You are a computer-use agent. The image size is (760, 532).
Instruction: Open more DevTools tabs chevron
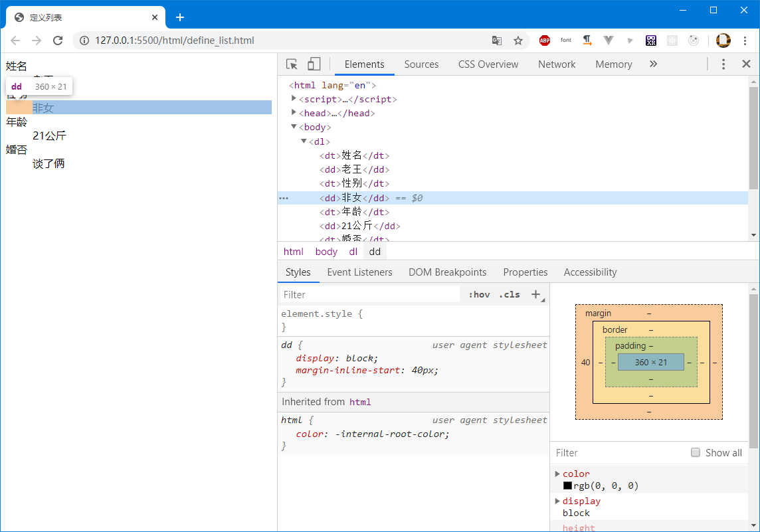tap(653, 64)
